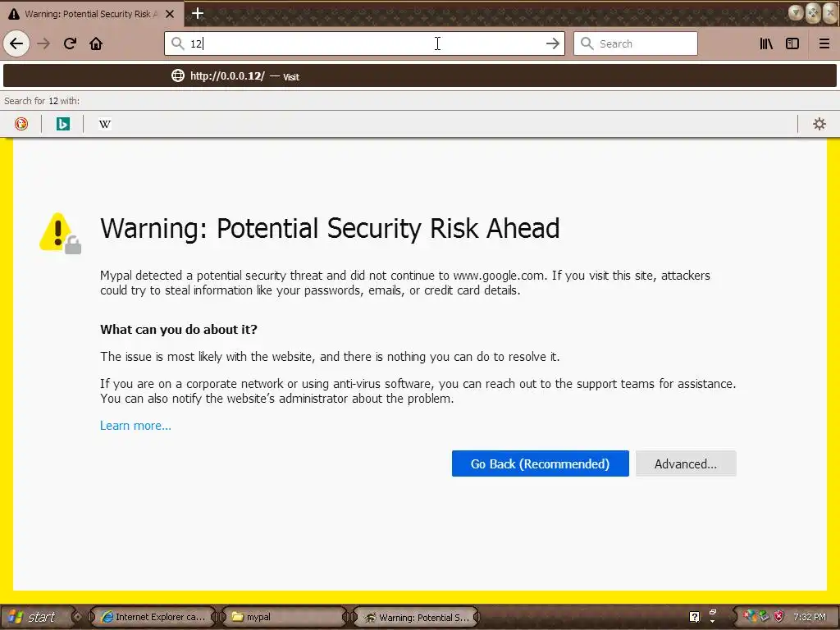
Task: Search 12 with Wikipedia icon
Action: pyautogui.click(x=105, y=124)
